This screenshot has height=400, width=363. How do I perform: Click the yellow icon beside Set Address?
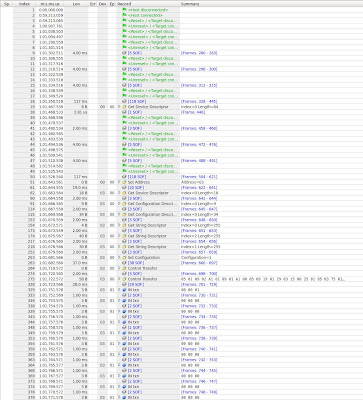click(124, 182)
